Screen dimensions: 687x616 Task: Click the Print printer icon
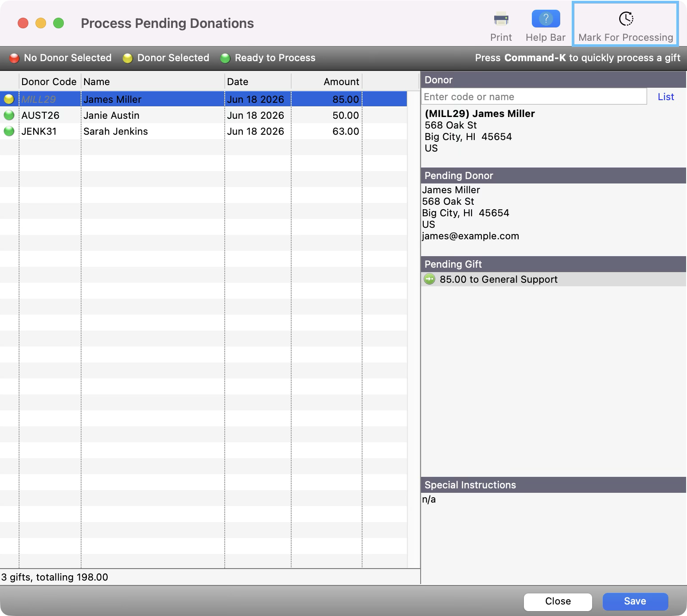coord(501,19)
